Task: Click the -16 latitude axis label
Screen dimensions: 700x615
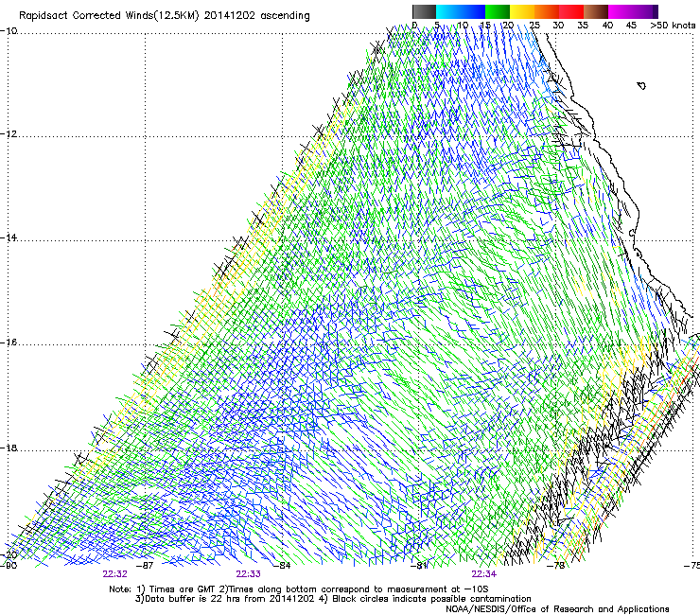Action: click(9, 343)
